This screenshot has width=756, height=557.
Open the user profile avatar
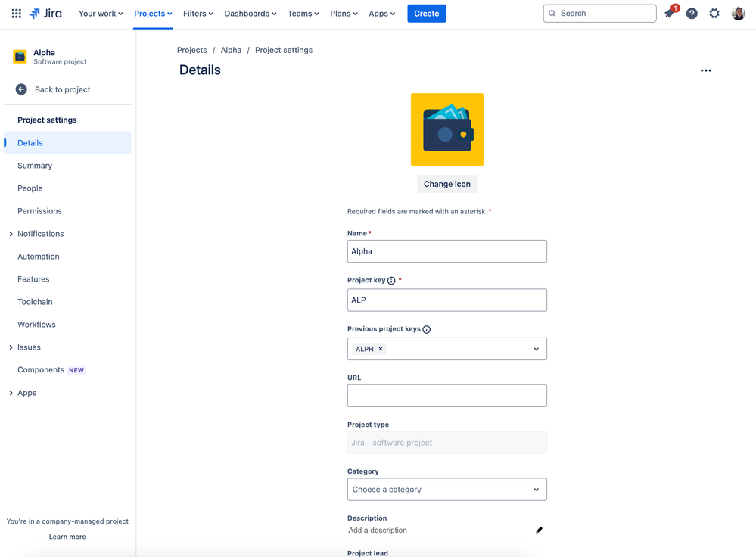[x=738, y=14]
